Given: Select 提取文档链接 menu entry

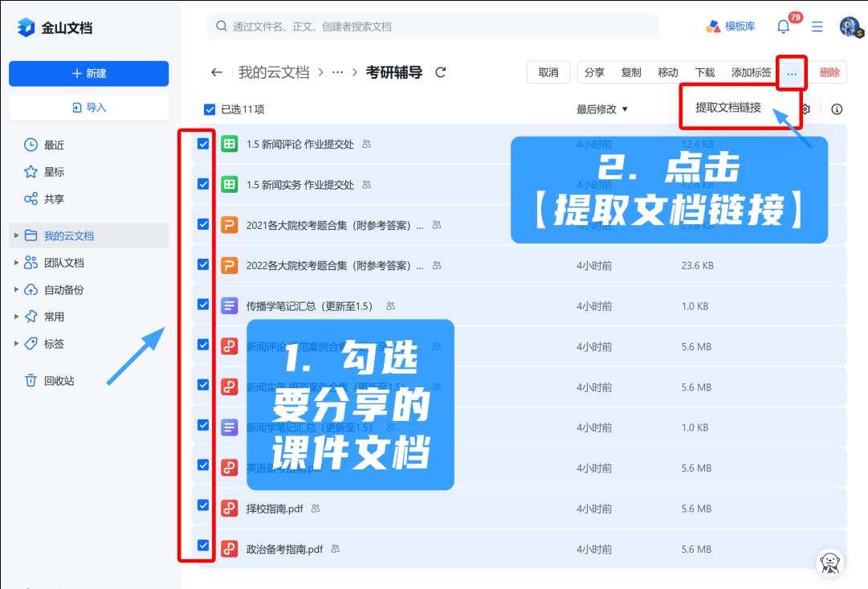Looking at the screenshot, I should (728, 108).
